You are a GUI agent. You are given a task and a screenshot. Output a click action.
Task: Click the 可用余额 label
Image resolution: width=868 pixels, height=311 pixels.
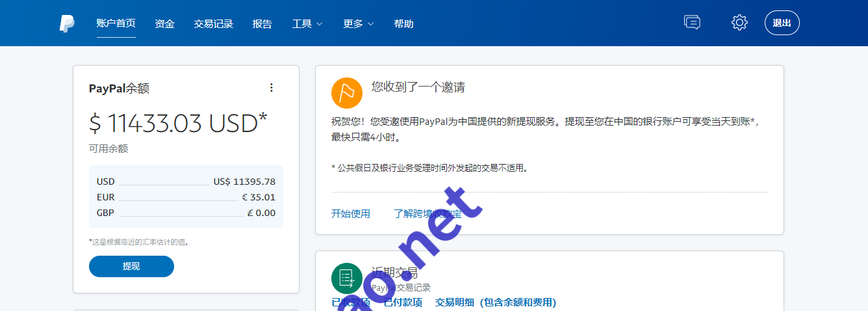click(108, 149)
